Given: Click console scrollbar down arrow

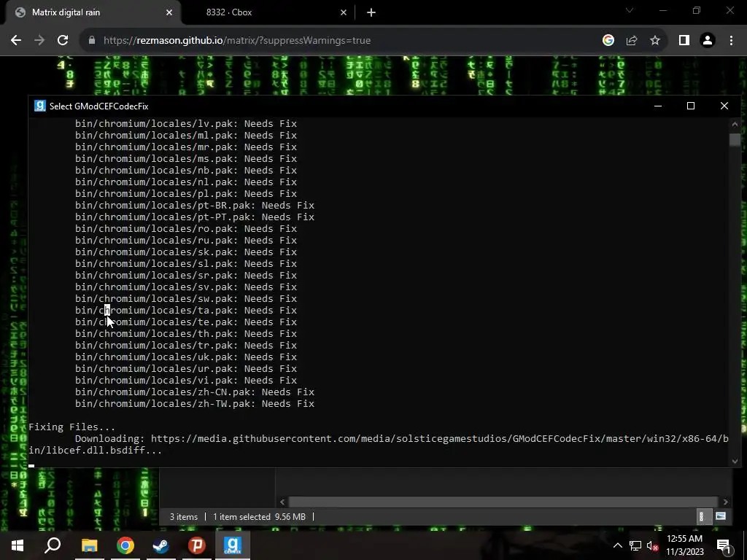Looking at the screenshot, I should [x=735, y=461].
